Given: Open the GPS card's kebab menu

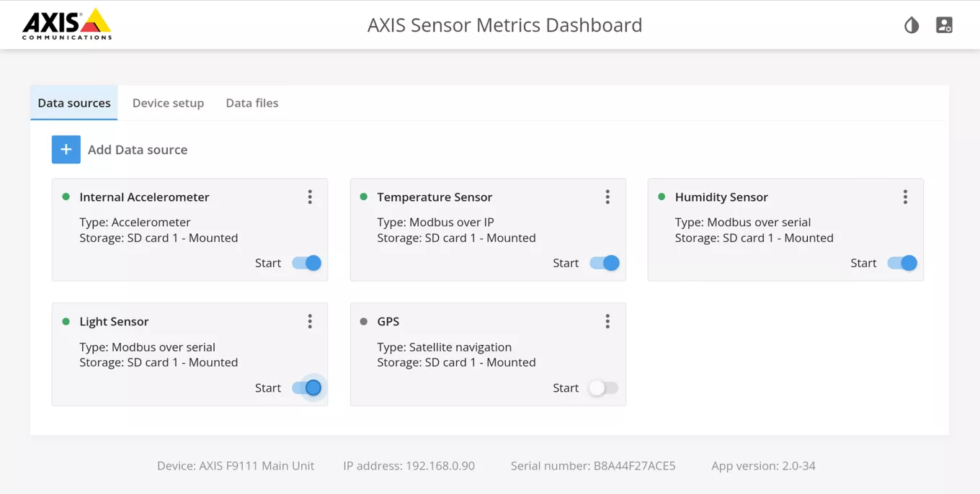Looking at the screenshot, I should coord(607,321).
